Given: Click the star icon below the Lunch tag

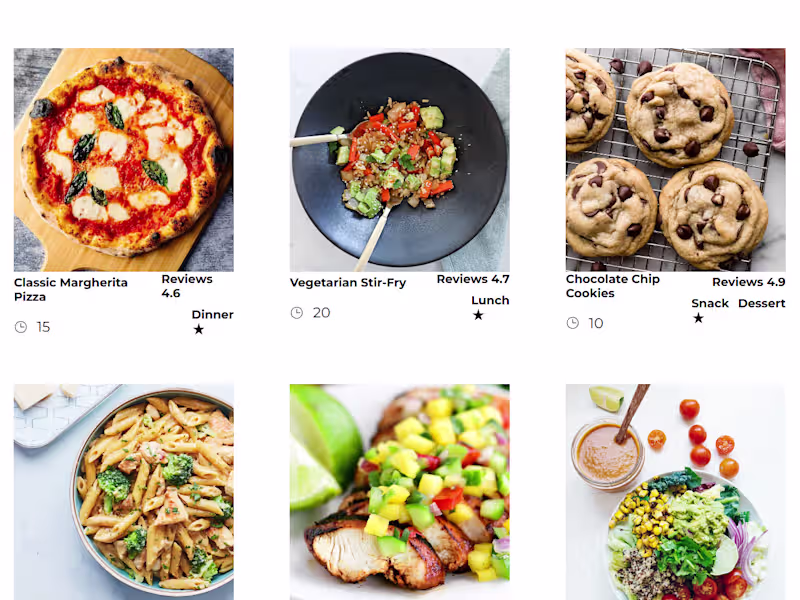Looking at the screenshot, I should 478,315.
